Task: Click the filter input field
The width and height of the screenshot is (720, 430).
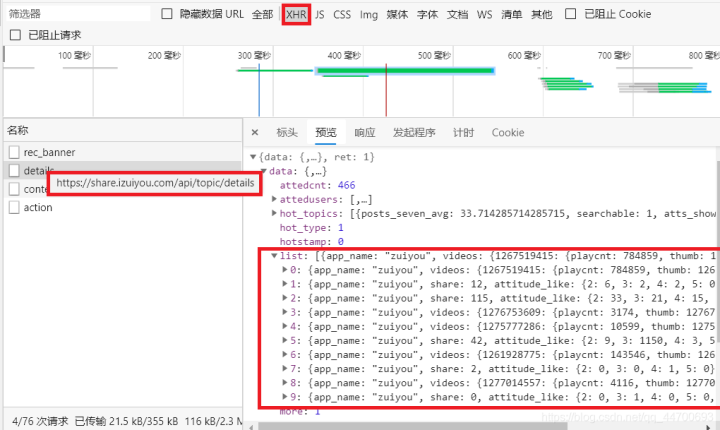Action: (x=78, y=14)
